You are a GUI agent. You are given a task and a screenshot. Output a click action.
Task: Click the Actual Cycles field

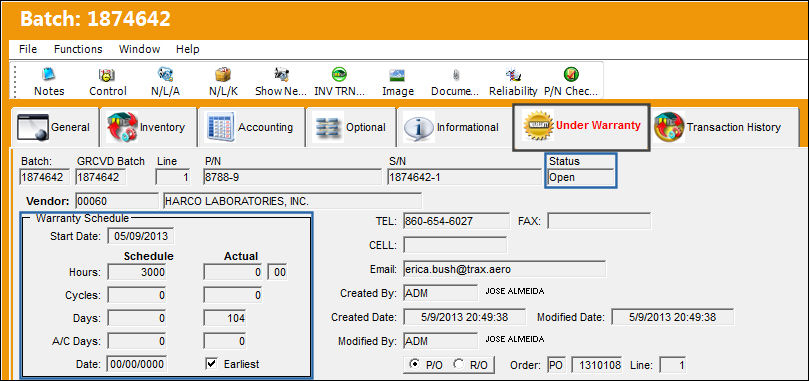point(233,295)
